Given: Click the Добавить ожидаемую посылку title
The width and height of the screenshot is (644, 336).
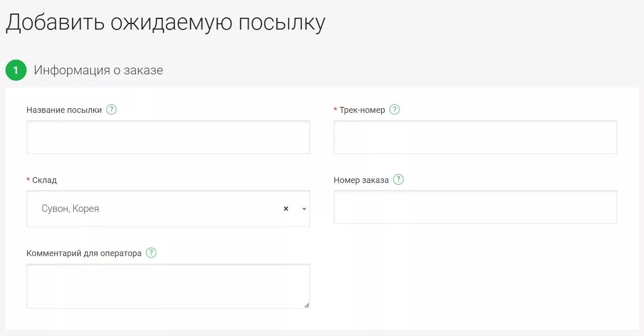Looking at the screenshot, I should pyautogui.click(x=165, y=22).
